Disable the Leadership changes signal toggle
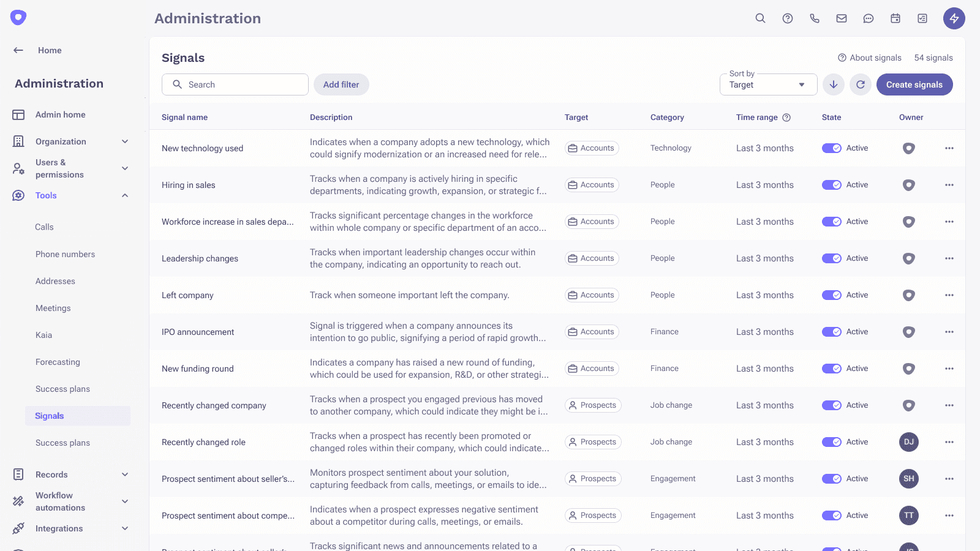This screenshot has width=980, height=551. (x=832, y=258)
